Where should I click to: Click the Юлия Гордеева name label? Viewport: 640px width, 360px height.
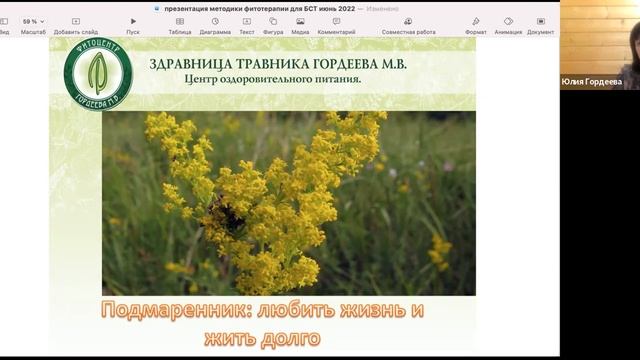(x=591, y=82)
